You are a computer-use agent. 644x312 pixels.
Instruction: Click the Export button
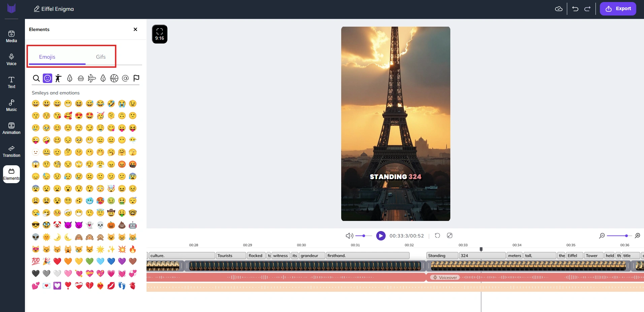[618, 9]
